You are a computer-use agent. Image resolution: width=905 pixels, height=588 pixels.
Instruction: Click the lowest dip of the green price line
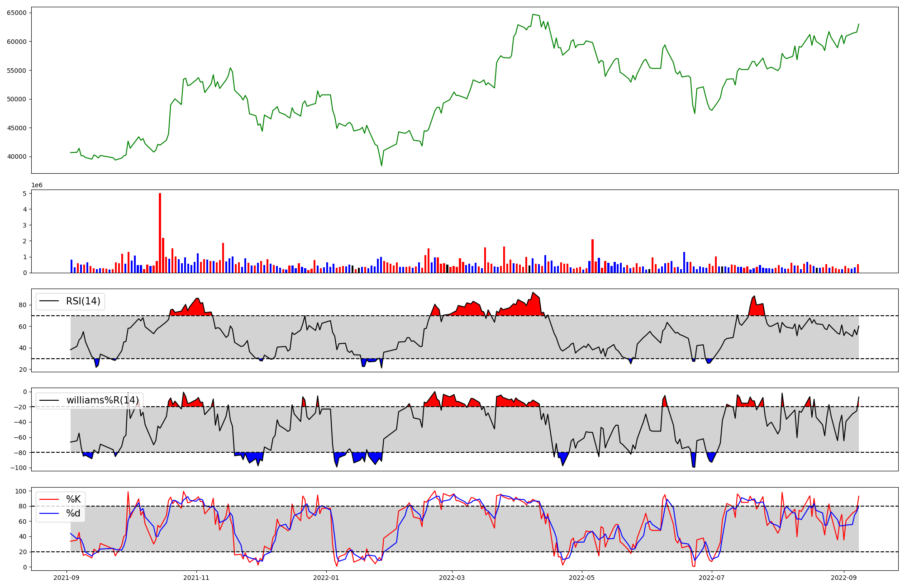tap(381, 166)
